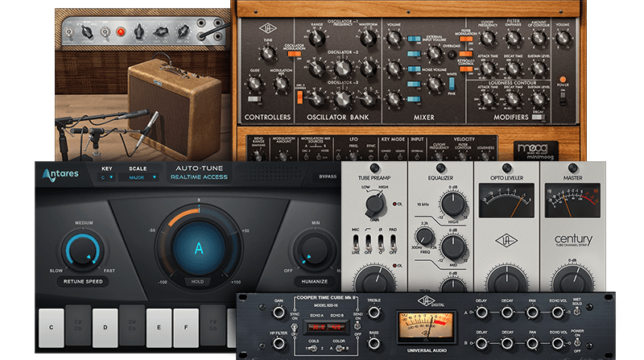Click the Retune Speed knob
644x360 pixels.
pyautogui.click(x=83, y=250)
